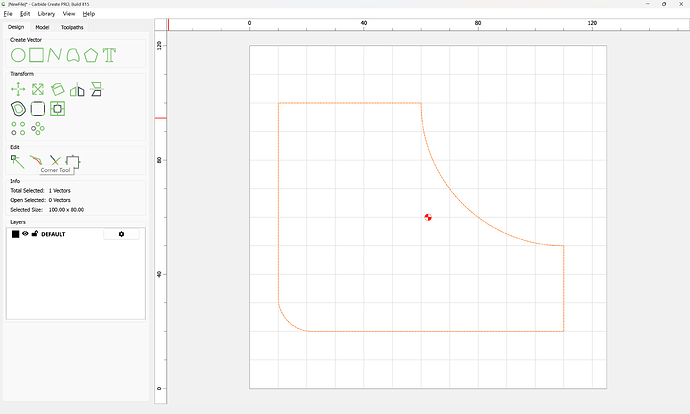
Task: Open DEFAULT layer settings gear button
Action: (x=121, y=234)
